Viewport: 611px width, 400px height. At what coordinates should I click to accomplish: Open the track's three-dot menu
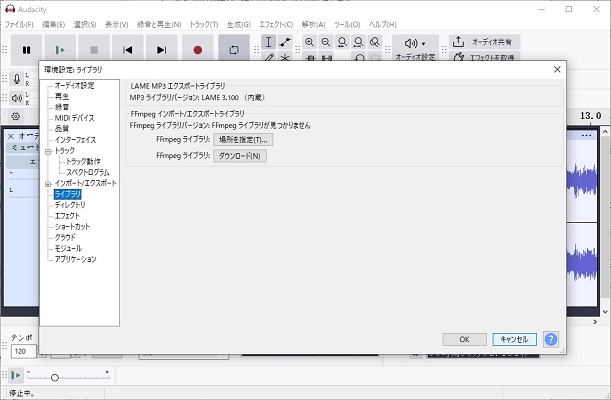pyautogui.click(x=586, y=136)
